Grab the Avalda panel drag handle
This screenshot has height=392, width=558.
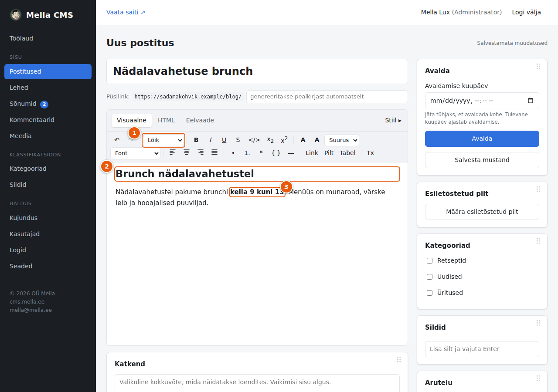tap(538, 66)
